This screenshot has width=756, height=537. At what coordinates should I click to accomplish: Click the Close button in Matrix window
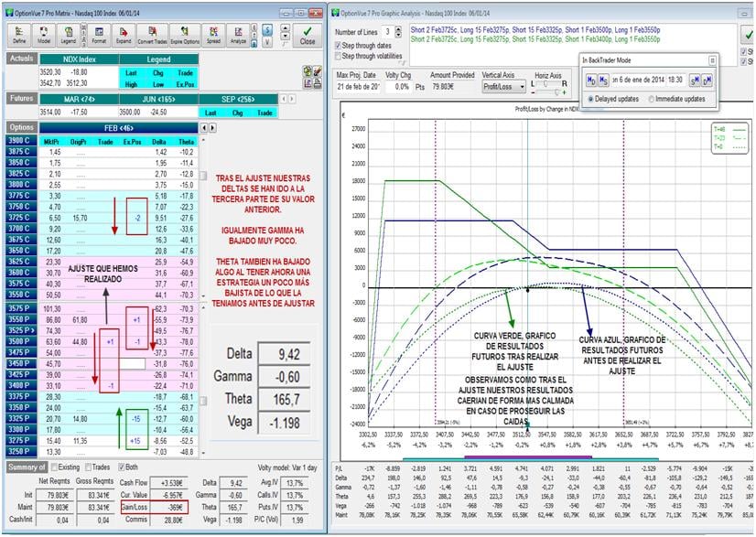pyautogui.click(x=308, y=35)
